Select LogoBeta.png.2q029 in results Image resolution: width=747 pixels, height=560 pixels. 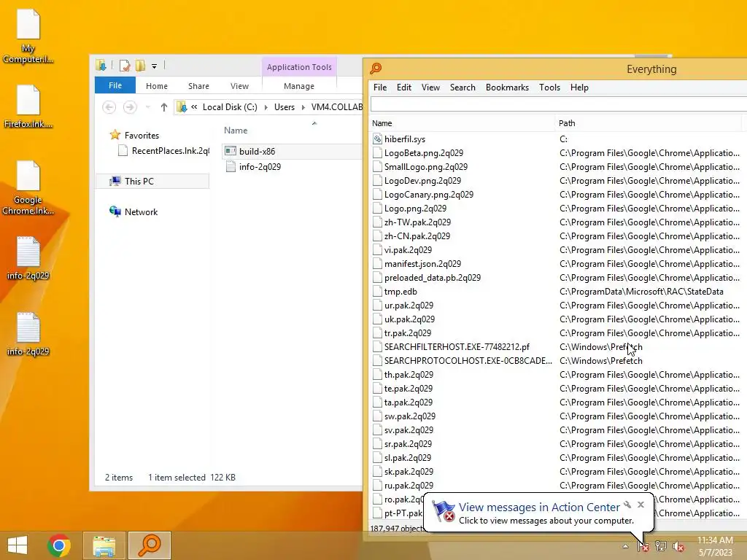424,153
